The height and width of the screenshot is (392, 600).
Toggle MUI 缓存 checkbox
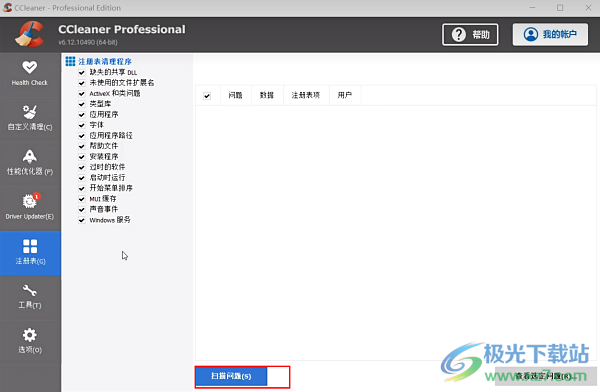point(82,199)
